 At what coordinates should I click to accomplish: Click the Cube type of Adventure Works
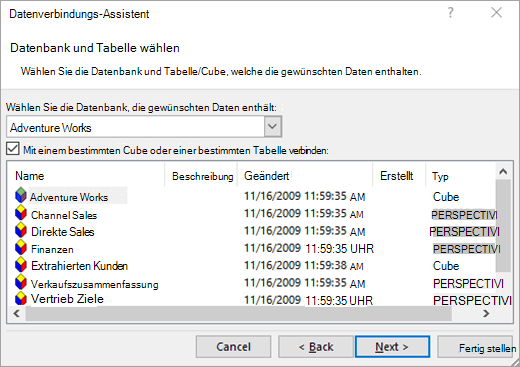tap(446, 197)
